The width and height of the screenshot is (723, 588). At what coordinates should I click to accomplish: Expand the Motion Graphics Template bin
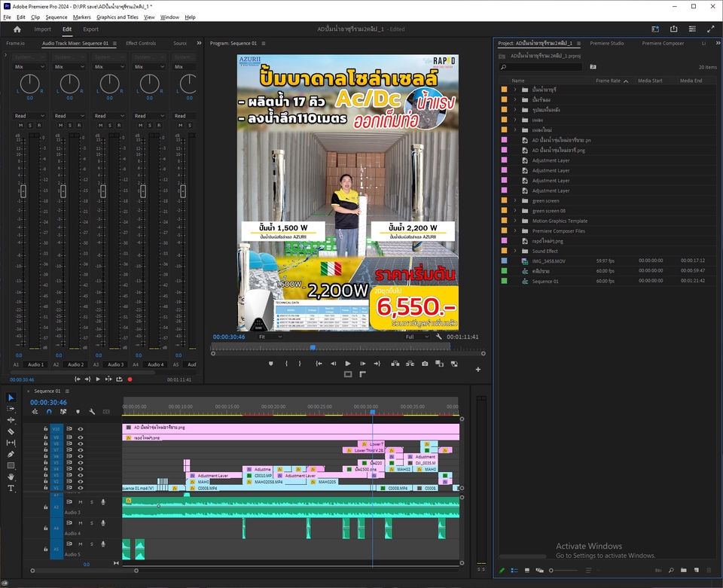click(x=515, y=221)
